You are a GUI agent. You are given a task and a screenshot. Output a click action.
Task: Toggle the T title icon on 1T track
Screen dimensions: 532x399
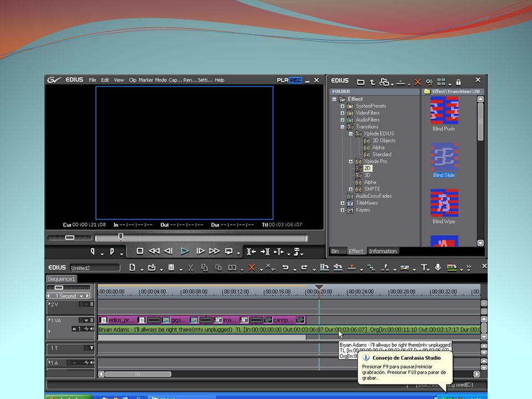pos(91,348)
